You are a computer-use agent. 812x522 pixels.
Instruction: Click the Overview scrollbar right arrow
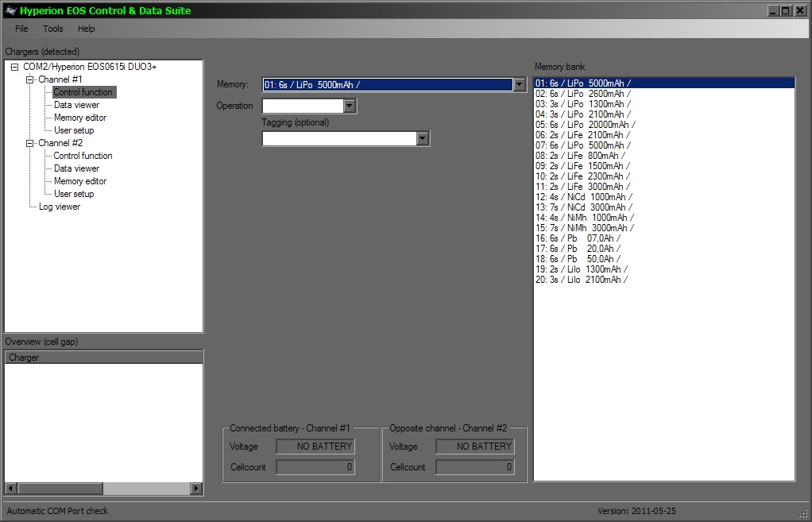click(195, 488)
